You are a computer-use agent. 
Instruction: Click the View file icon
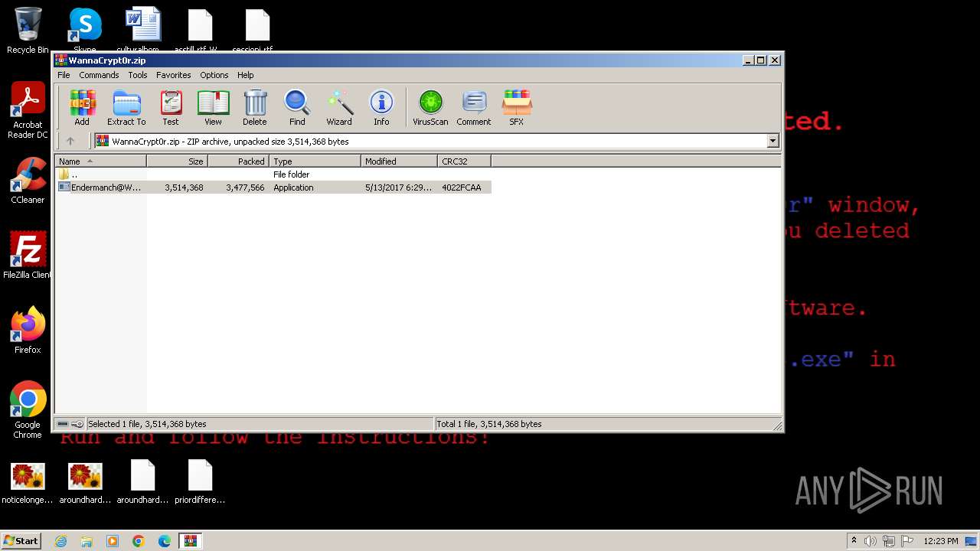(x=213, y=107)
